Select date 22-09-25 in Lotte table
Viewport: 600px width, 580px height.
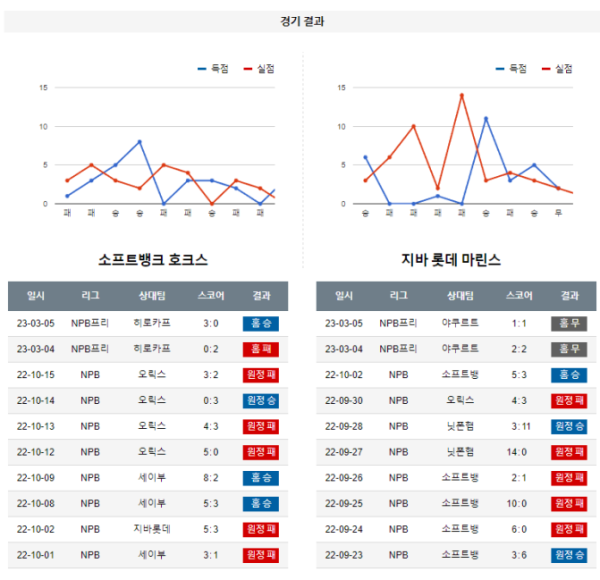[344, 503]
